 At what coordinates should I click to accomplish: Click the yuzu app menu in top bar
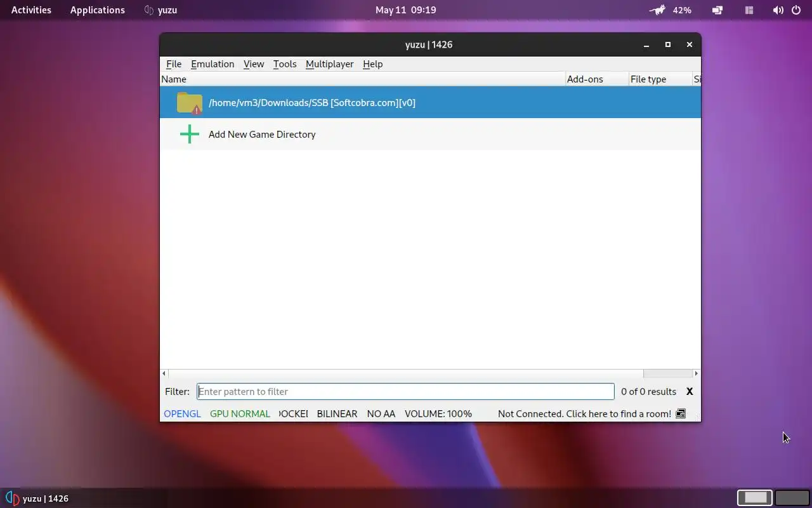click(x=160, y=10)
